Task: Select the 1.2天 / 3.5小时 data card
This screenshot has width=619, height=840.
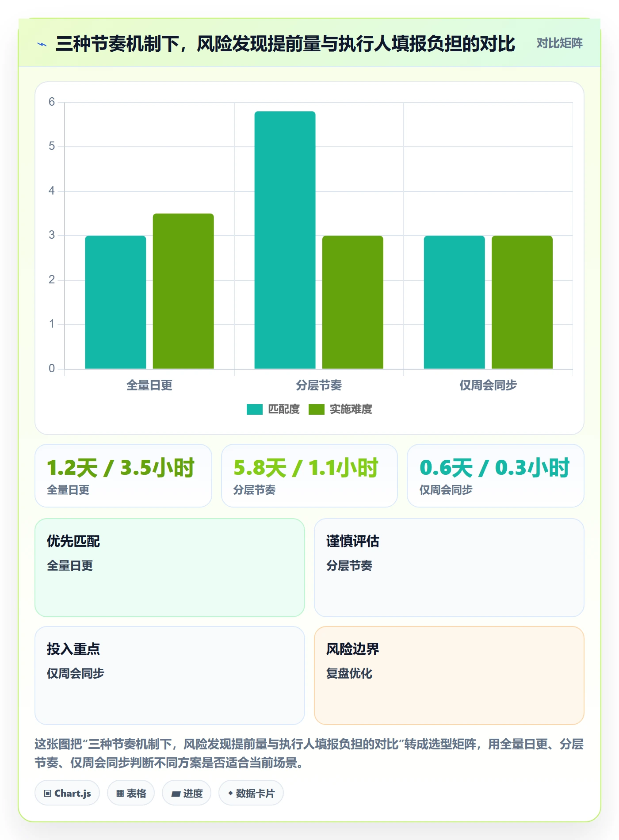Action: click(123, 476)
